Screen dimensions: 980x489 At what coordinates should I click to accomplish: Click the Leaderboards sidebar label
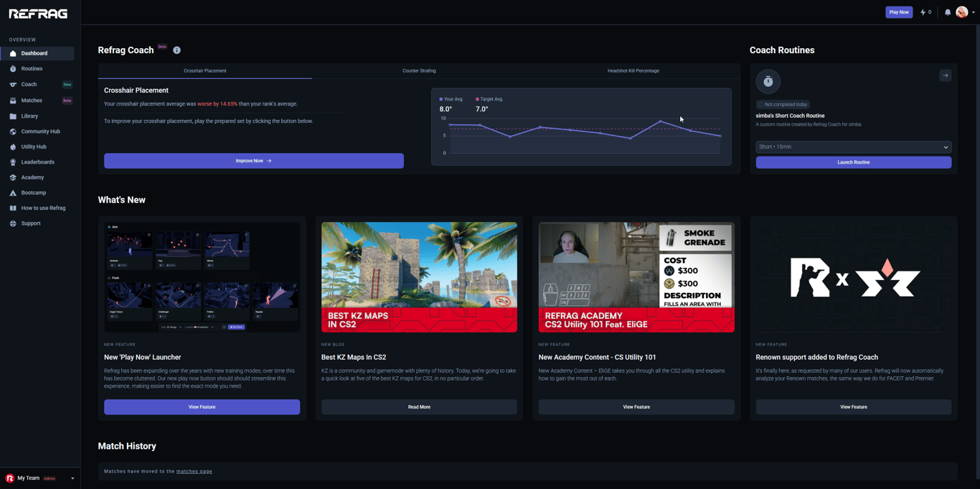38,162
